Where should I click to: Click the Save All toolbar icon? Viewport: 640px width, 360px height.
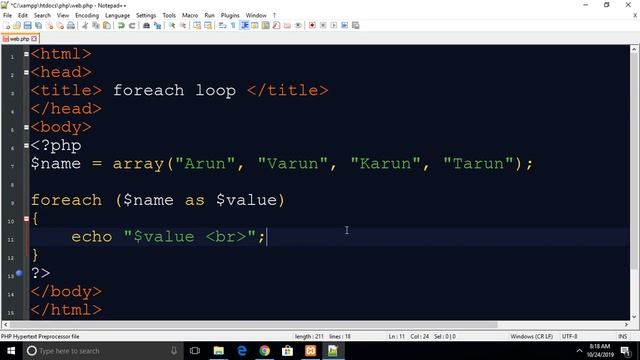(38, 25)
